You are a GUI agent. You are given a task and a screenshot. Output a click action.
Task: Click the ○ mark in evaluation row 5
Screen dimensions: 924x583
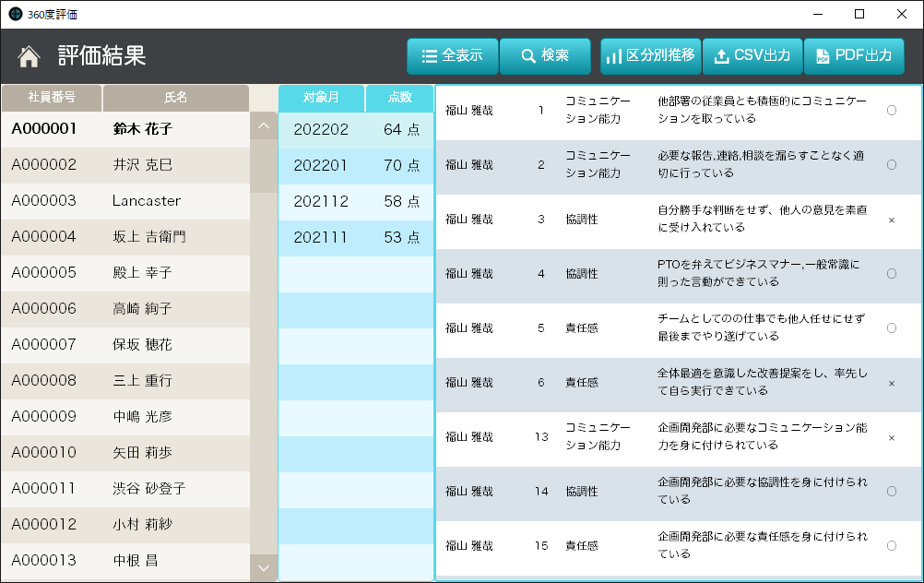[892, 327]
